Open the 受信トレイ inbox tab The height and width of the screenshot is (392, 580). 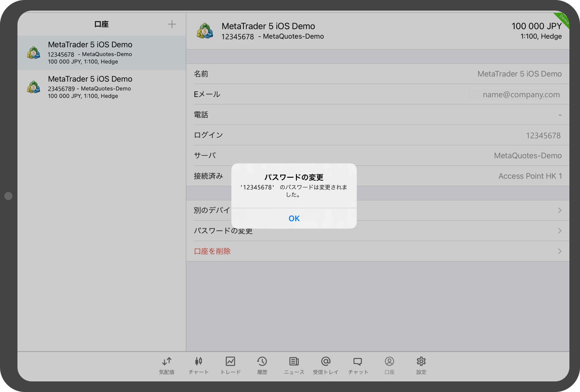click(326, 365)
